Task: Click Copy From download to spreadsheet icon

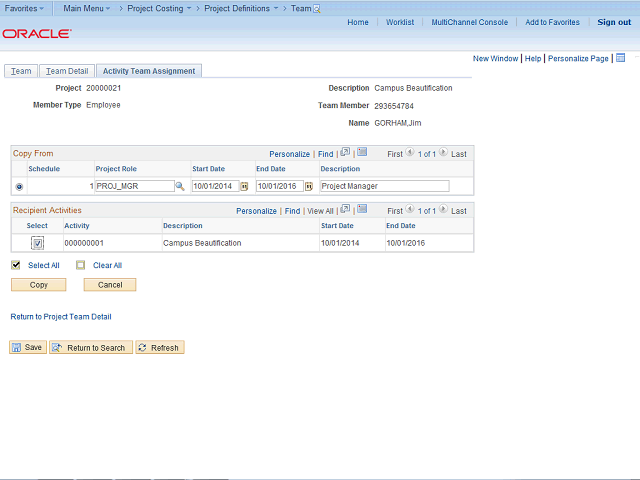Action: coord(362,152)
